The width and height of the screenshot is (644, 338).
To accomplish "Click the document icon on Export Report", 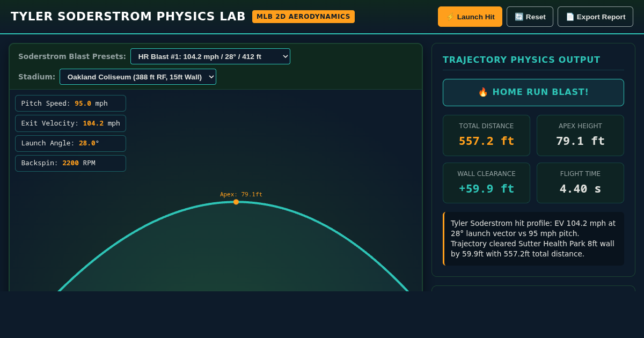I will pyautogui.click(x=570, y=17).
